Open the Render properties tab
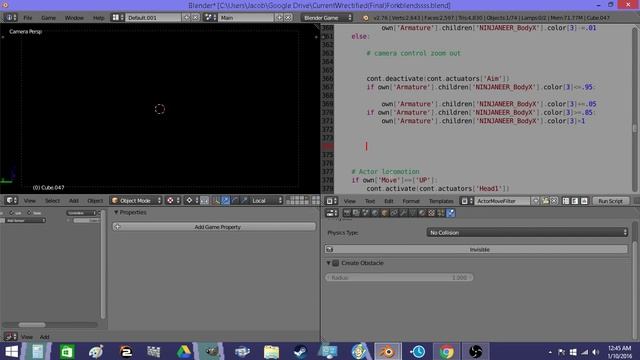The width and height of the screenshot is (640, 360). tap(347, 213)
